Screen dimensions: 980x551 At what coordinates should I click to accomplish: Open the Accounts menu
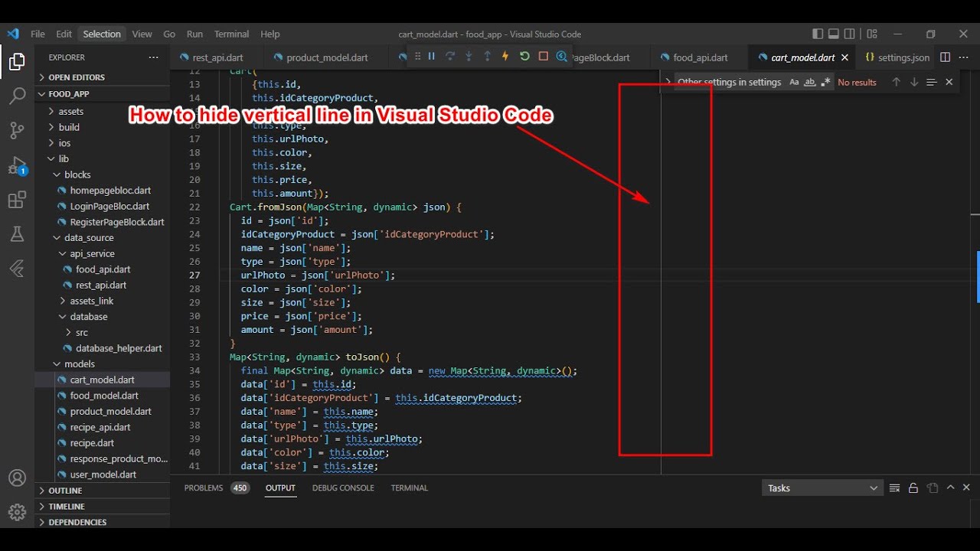click(17, 478)
